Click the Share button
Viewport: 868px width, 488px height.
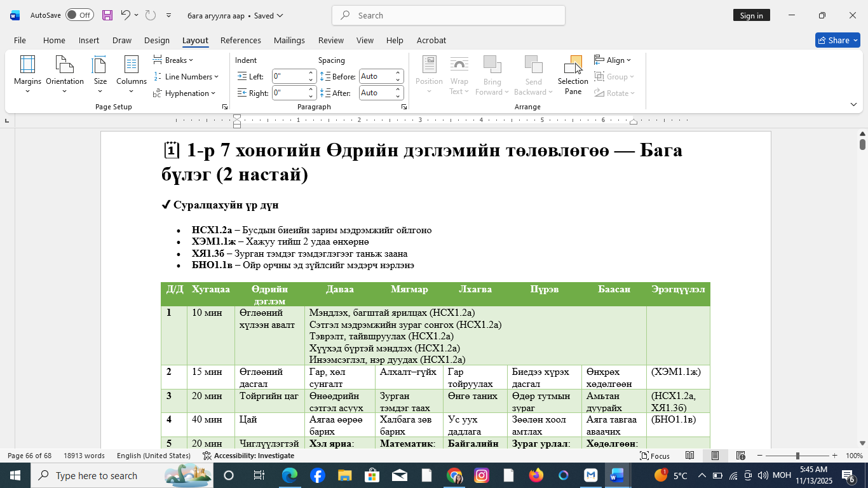tap(837, 40)
